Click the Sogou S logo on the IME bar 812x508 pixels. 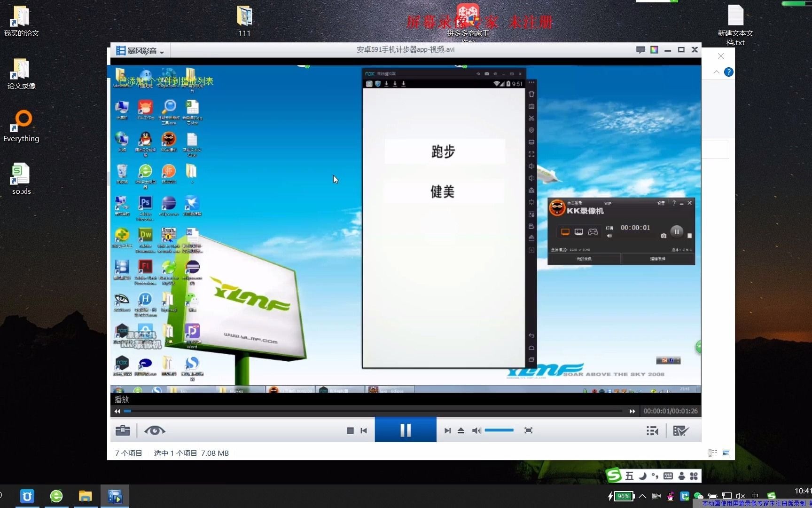pos(614,476)
